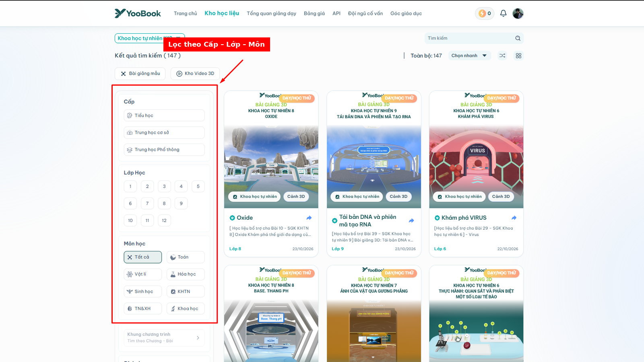This screenshot has width=644, height=362.
Task: Switch to grid view layout icon
Action: pyautogui.click(x=518, y=56)
